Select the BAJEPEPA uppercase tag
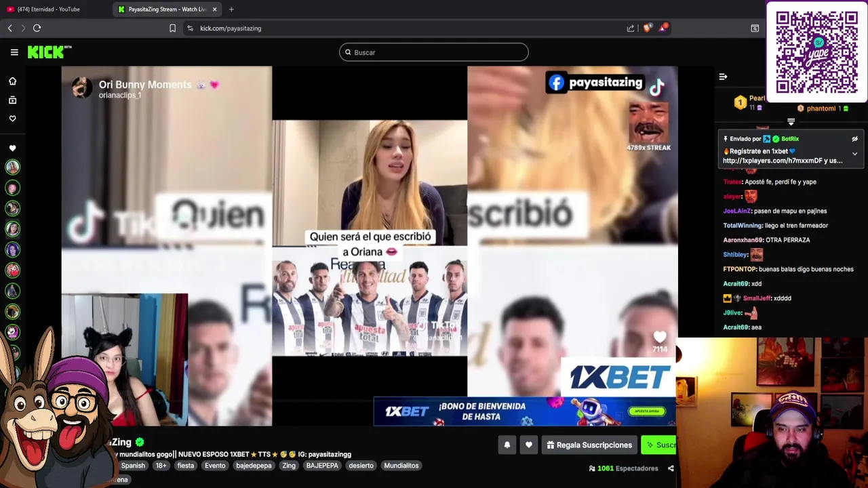This screenshot has height=488, width=868. (x=322, y=466)
